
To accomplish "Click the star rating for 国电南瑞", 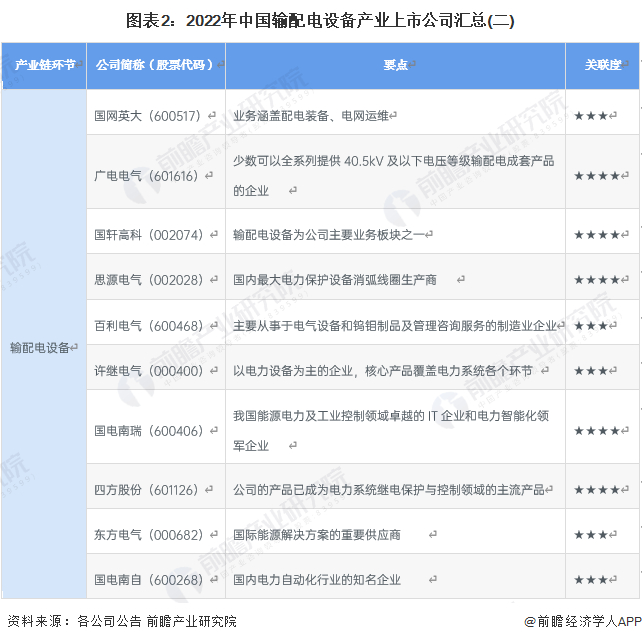I will tap(597, 431).
